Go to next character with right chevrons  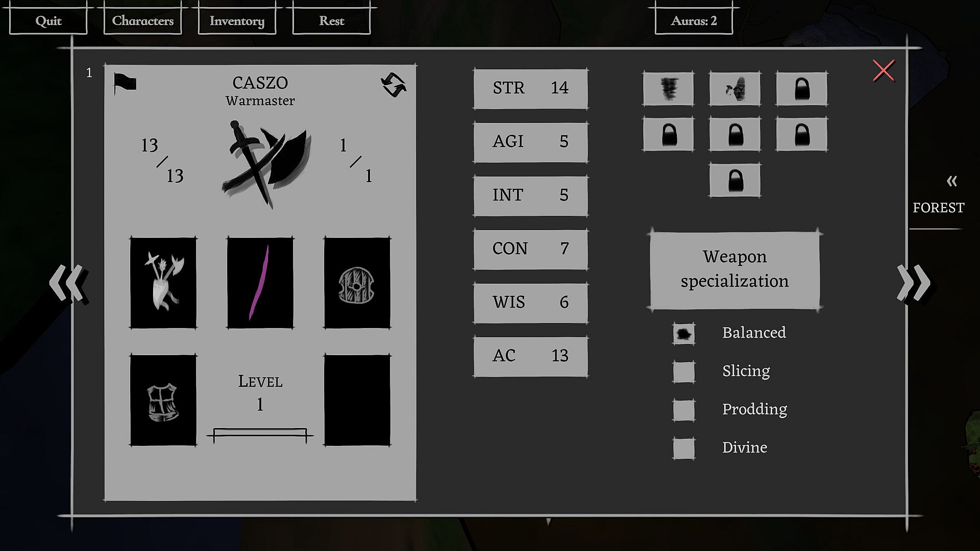pyautogui.click(x=913, y=282)
